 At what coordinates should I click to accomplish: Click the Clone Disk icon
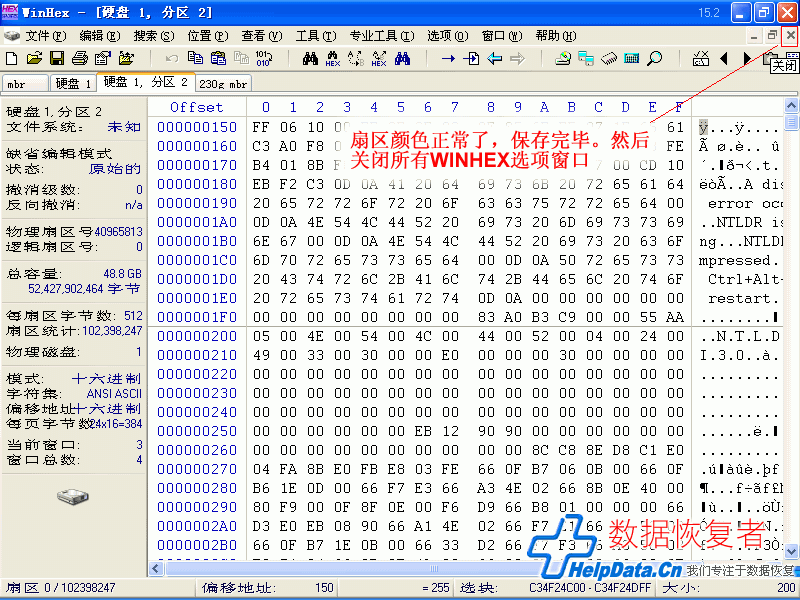586,58
